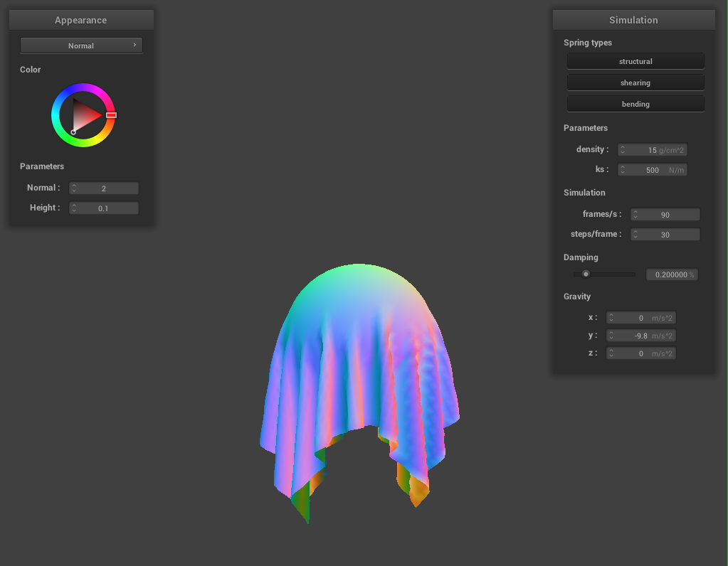Click the Height value field

coord(103,208)
